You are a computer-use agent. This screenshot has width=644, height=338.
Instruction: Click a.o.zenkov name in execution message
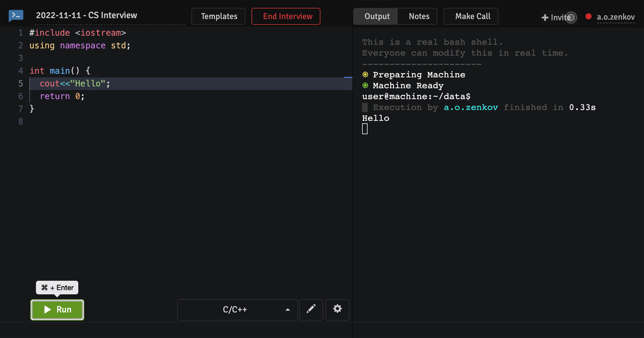coord(471,107)
